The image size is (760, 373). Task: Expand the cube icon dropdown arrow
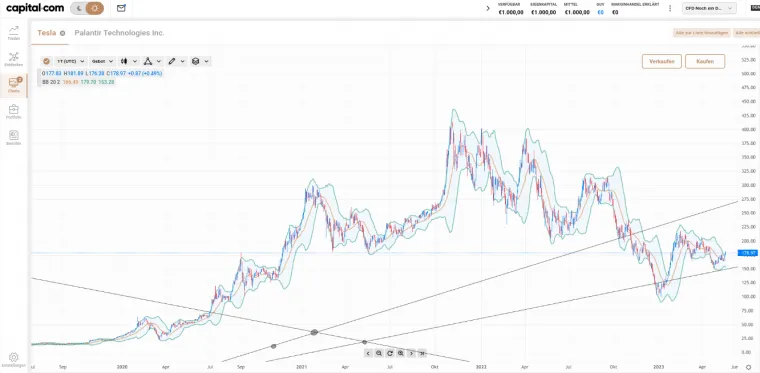206,62
